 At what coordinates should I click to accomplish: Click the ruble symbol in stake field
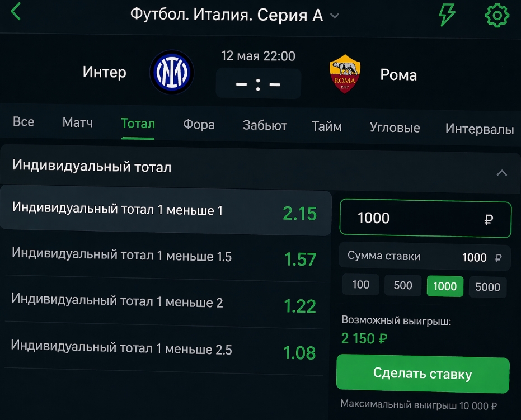pos(489,220)
